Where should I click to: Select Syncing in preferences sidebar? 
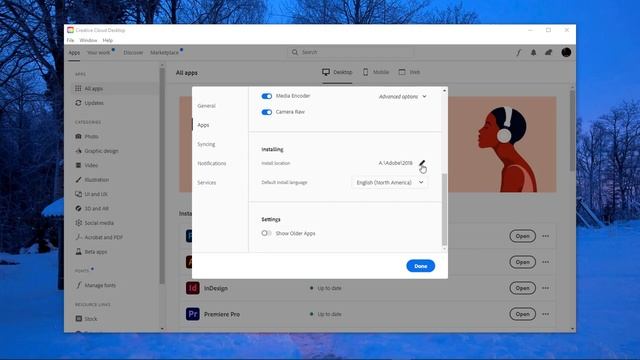tap(206, 144)
